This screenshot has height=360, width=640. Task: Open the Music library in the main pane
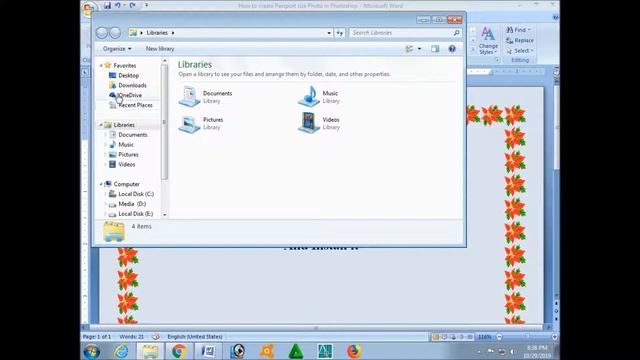[318, 97]
